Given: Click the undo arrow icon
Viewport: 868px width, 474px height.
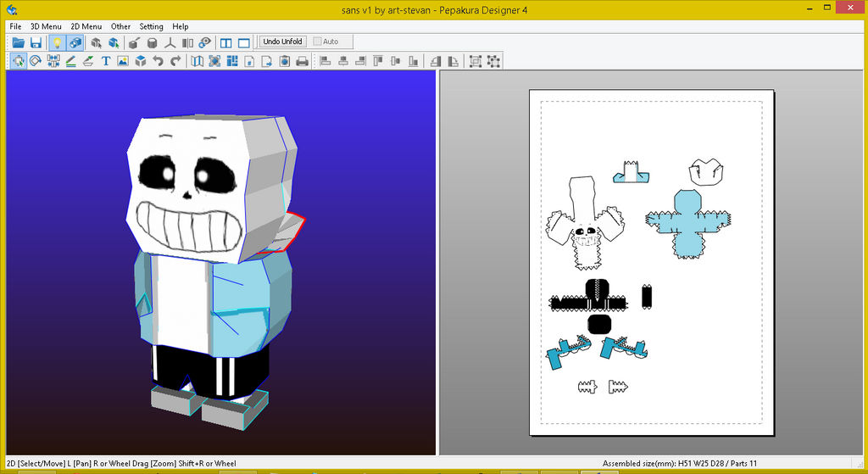Looking at the screenshot, I should coord(159,61).
